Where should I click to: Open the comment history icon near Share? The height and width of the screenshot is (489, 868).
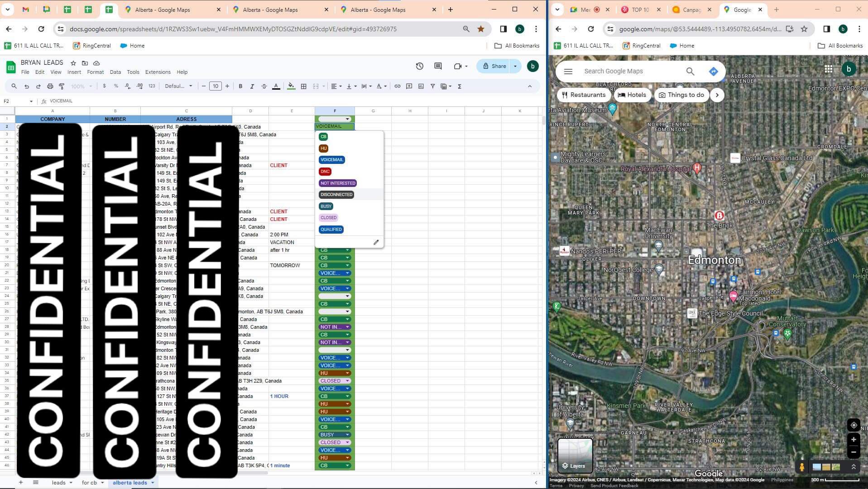pos(438,66)
